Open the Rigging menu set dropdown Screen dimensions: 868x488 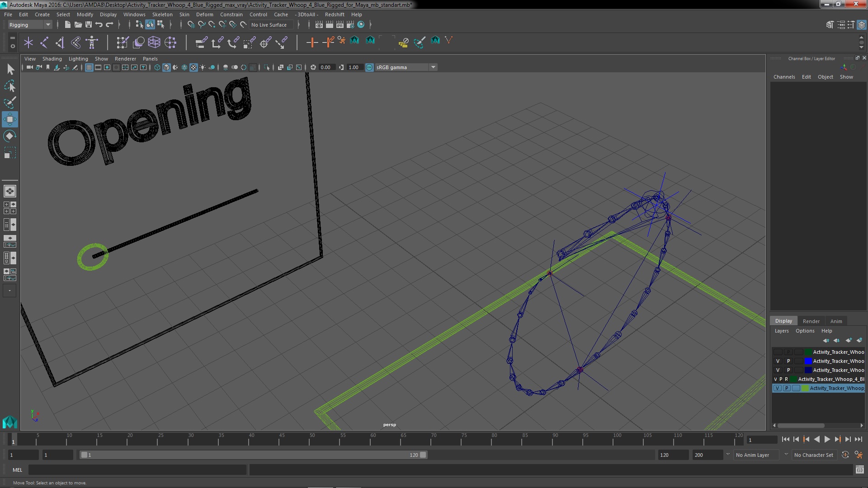tap(30, 25)
